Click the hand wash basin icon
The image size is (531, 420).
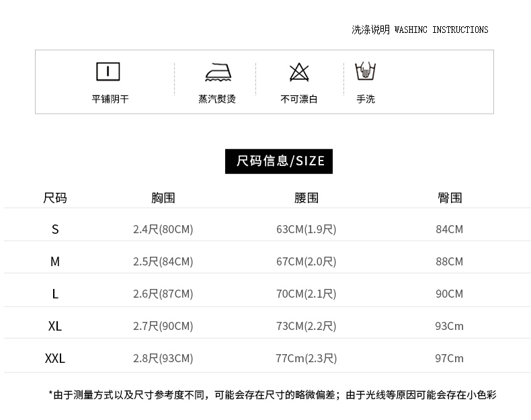[x=366, y=71]
